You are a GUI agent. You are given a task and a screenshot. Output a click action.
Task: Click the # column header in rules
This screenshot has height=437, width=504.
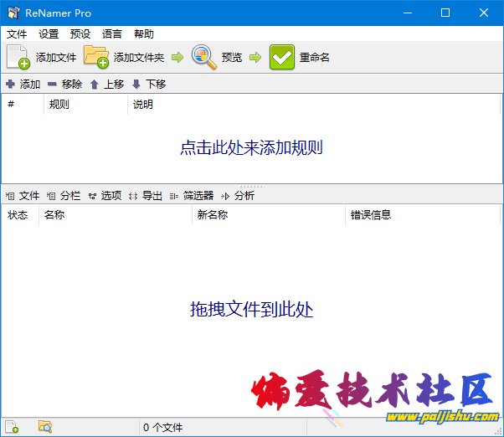point(23,104)
